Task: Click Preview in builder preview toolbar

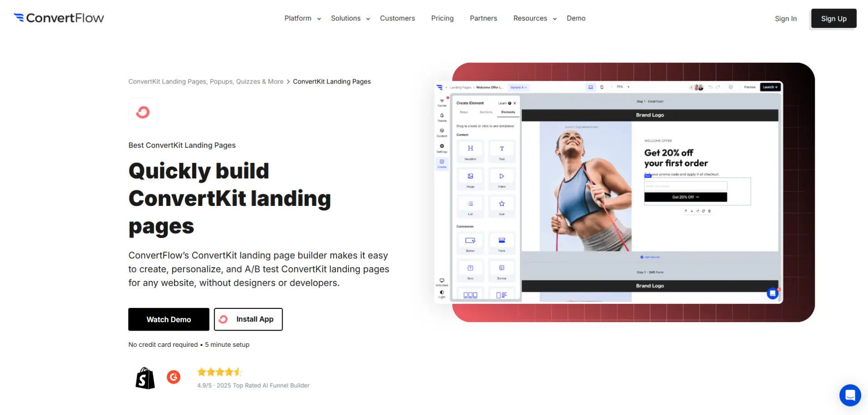Action: [750, 87]
